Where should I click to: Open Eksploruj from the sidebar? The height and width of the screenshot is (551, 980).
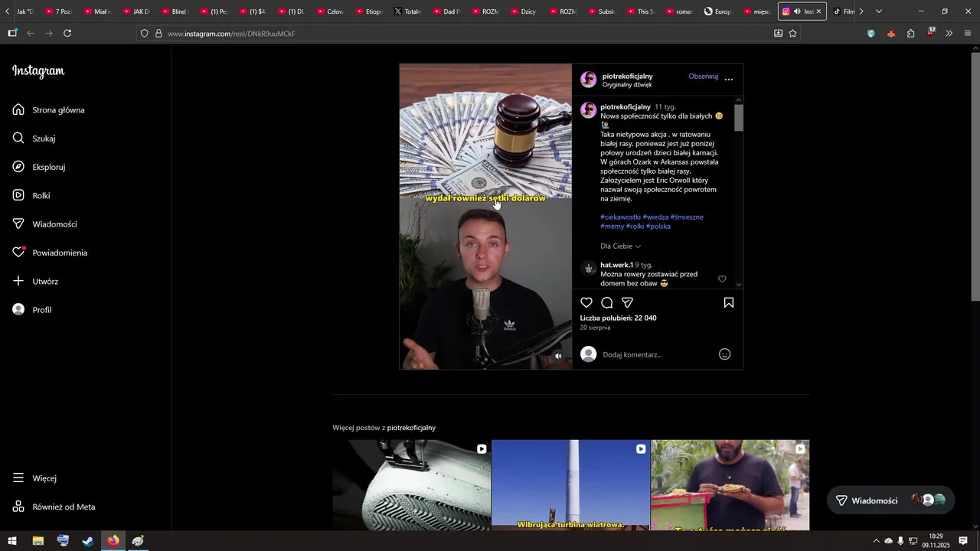tap(48, 167)
